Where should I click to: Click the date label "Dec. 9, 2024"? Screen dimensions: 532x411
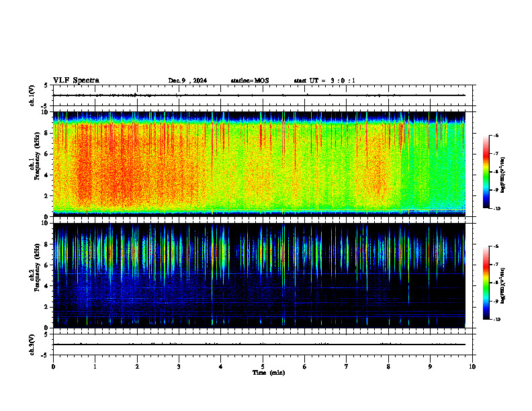[187, 81]
